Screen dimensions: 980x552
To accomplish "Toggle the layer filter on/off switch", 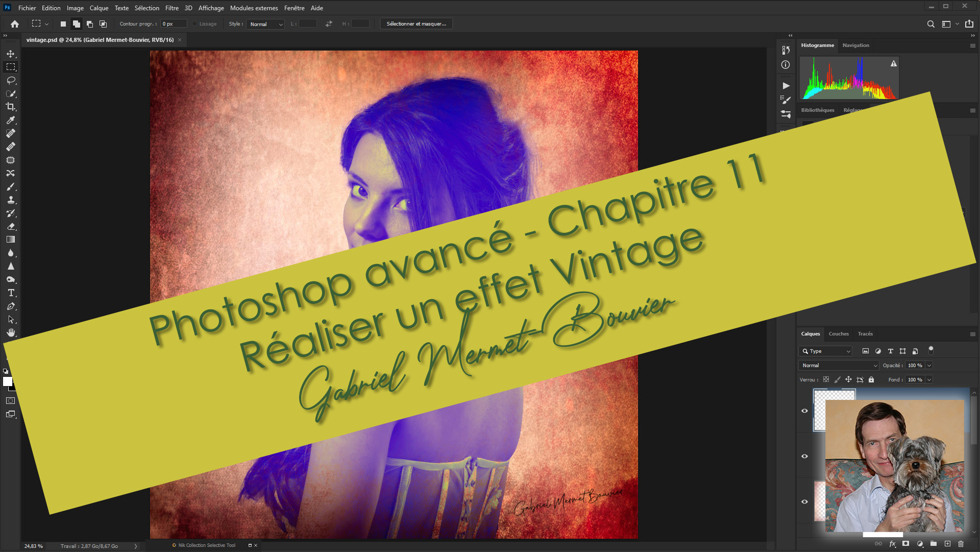I will [x=930, y=350].
